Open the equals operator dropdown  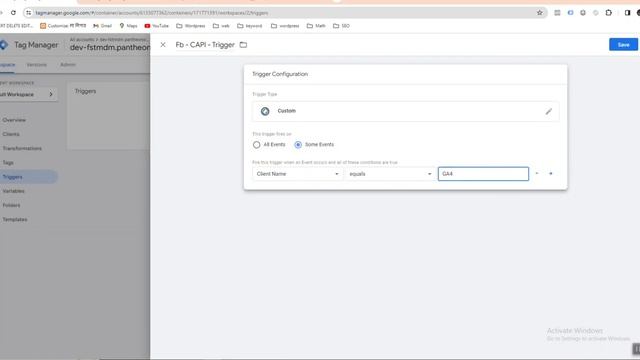click(390, 174)
